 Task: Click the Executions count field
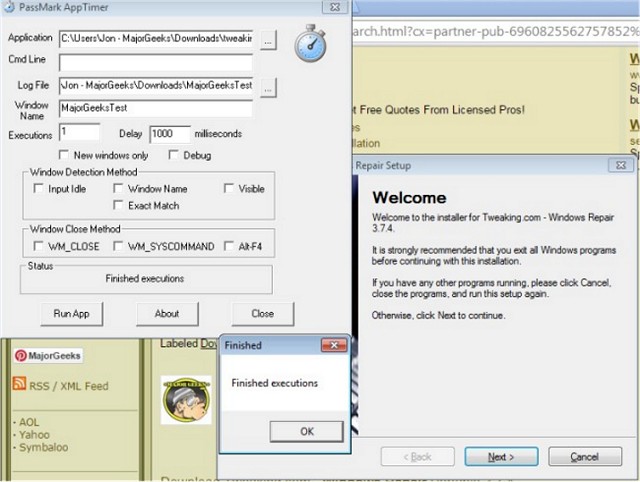coord(80,133)
